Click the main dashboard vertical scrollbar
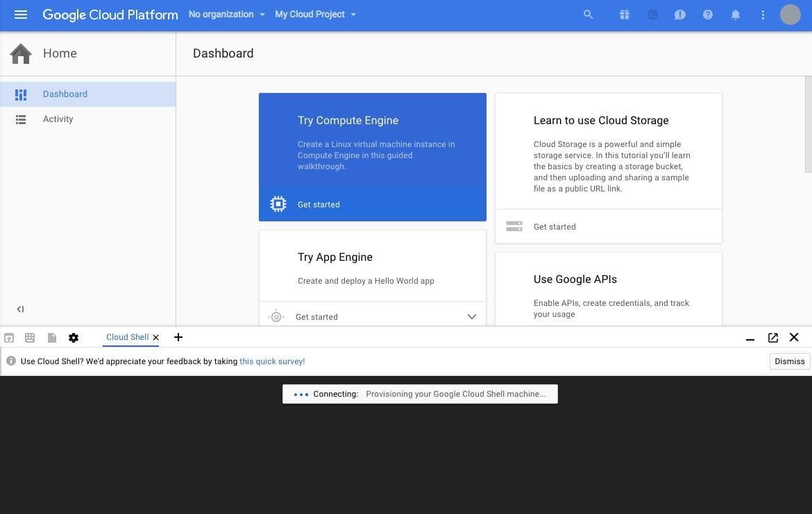The width and height of the screenshot is (812, 514). [x=809, y=124]
